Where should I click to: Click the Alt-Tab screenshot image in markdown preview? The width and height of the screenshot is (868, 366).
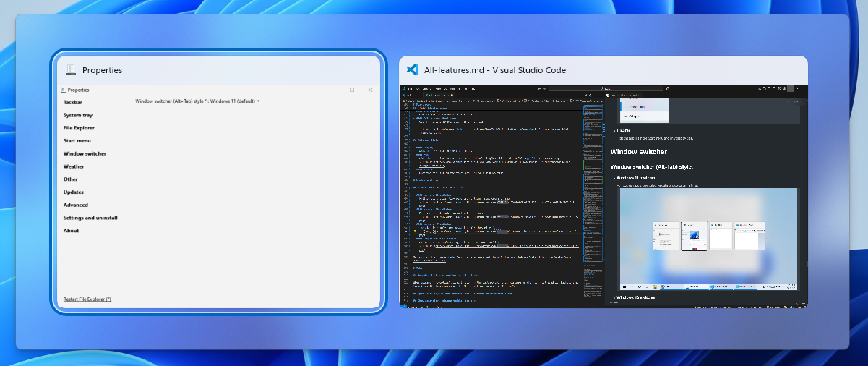tap(708, 239)
